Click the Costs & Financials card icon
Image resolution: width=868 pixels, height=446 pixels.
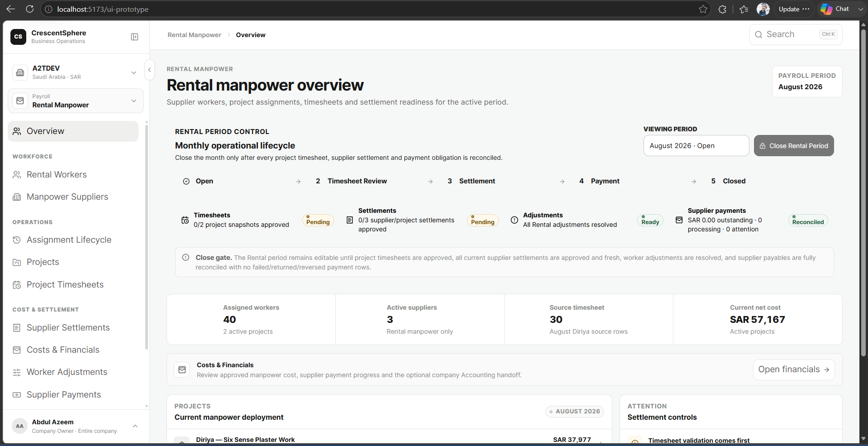click(x=182, y=370)
